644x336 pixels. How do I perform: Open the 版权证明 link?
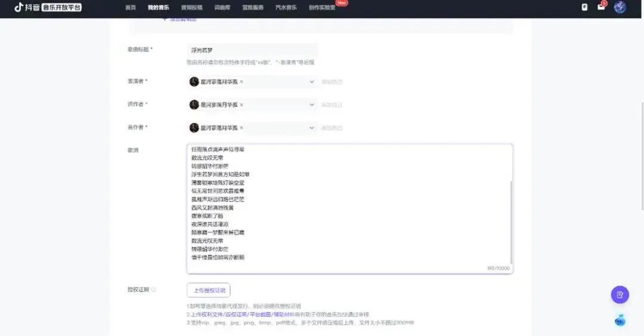coord(236,315)
